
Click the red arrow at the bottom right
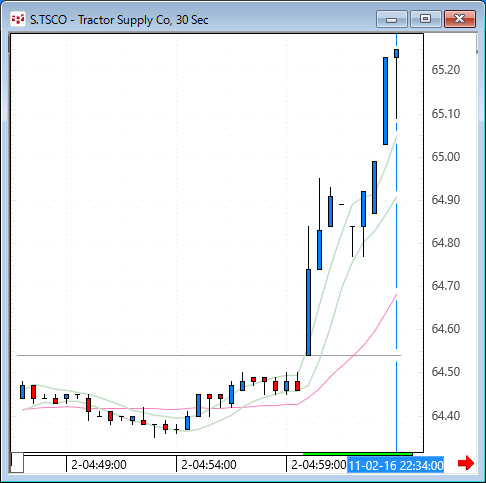point(466,463)
